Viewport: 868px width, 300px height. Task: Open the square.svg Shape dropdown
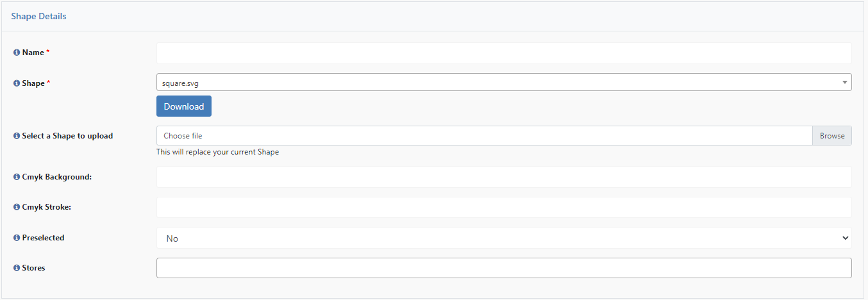(x=504, y=82)
